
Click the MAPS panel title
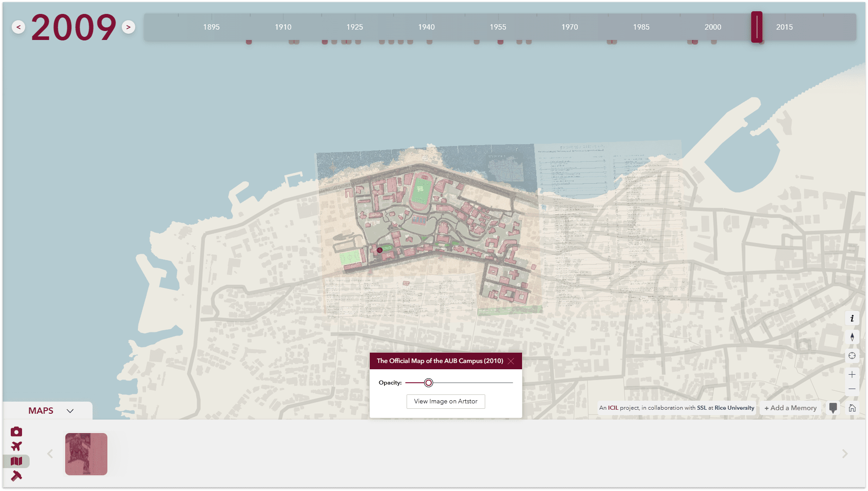pos(41,411)
